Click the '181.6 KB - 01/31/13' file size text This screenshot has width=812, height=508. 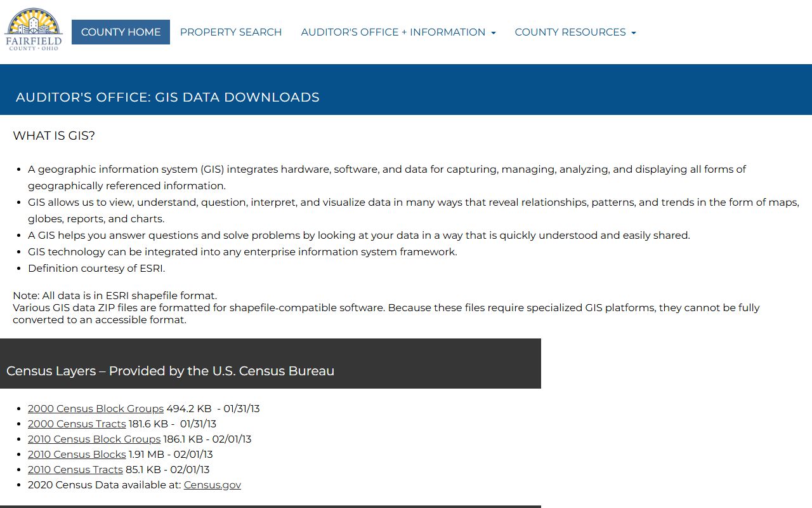point(173,424)
